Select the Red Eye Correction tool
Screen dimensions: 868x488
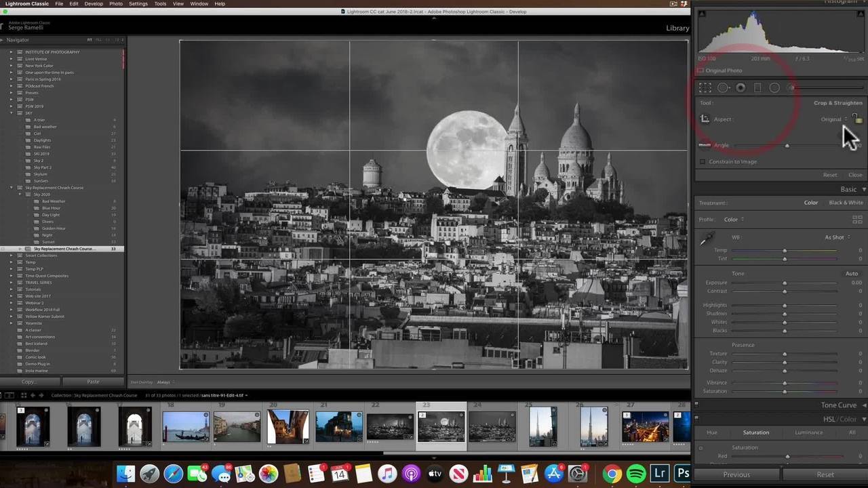741,87
